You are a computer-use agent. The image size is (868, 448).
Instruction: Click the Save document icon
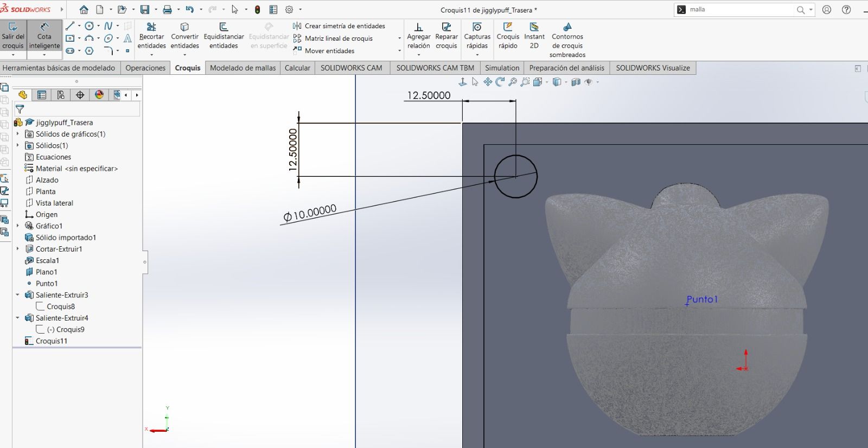(x=144, y=10)
